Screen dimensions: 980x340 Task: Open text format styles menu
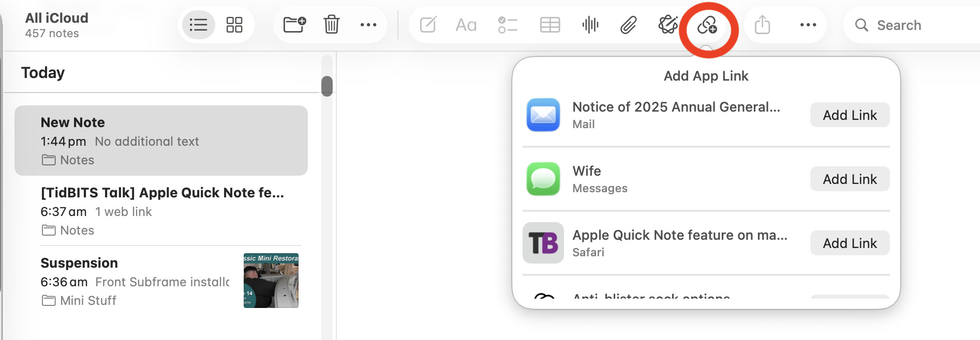[466, 25]
